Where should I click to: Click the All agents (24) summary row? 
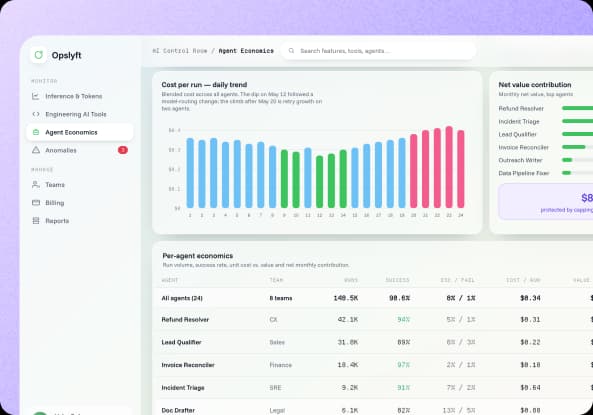pos(373,298)
